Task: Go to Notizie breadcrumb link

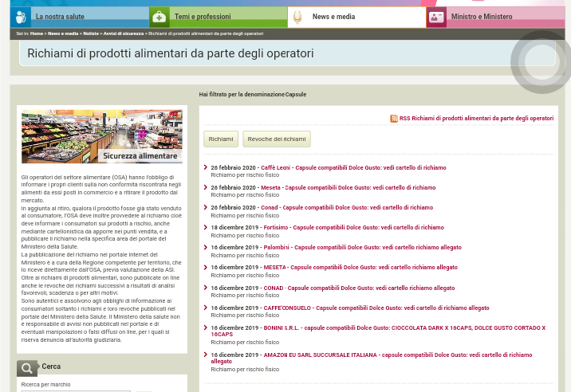Action: click(x=91, y=33)
